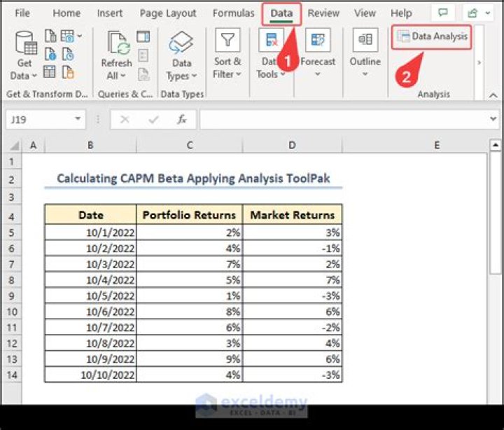Expand the formula bar chevron
Image resolution: width=504 pixels, height=430 pixels.
492,120
